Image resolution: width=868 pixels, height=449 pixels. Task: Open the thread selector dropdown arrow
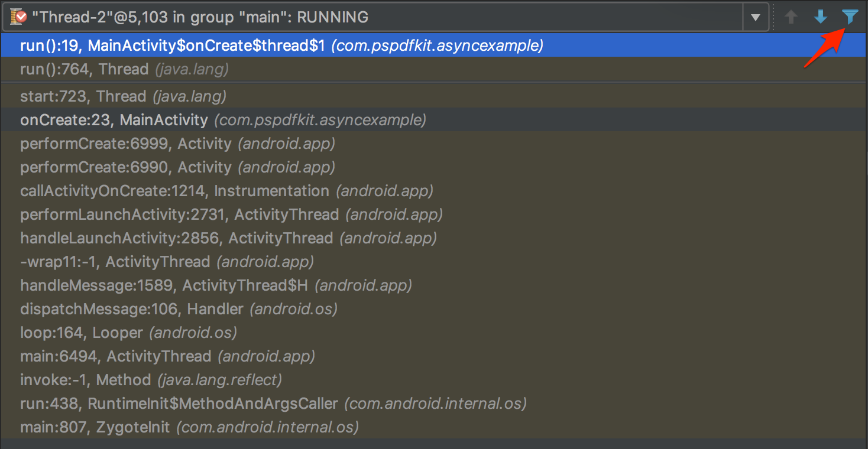tap(755, 16)
